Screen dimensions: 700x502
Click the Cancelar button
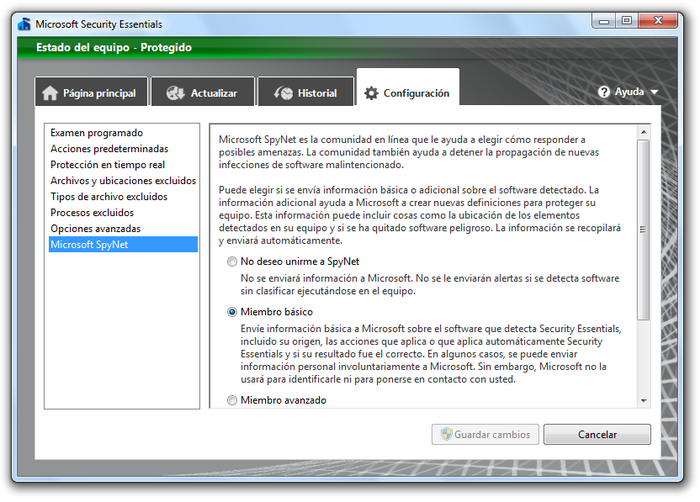click(597, 434)
